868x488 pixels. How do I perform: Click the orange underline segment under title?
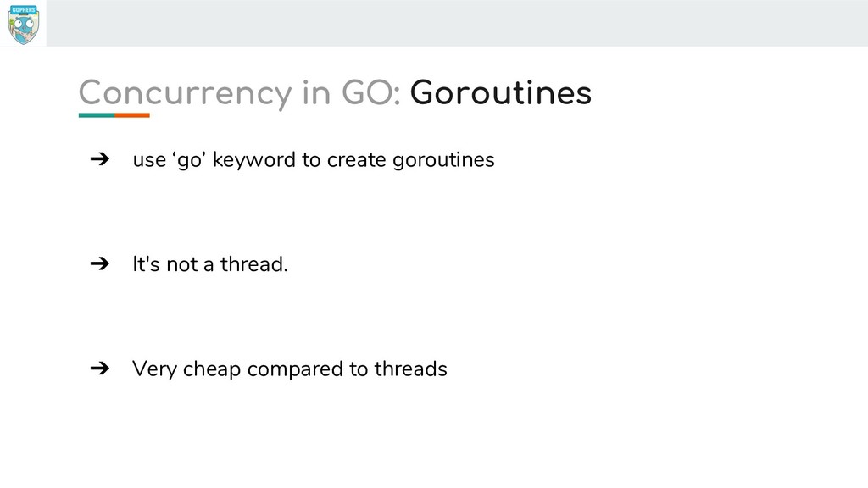coord(132,115)
